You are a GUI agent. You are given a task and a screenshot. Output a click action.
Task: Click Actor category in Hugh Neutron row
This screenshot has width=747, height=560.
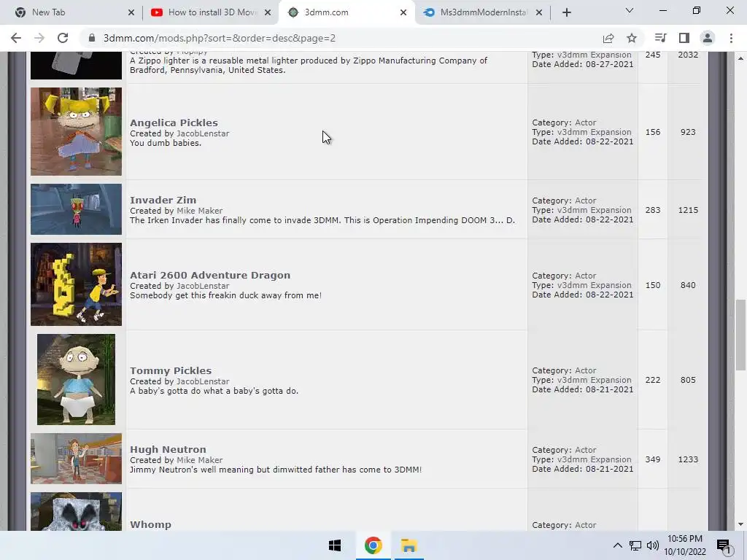586,450
